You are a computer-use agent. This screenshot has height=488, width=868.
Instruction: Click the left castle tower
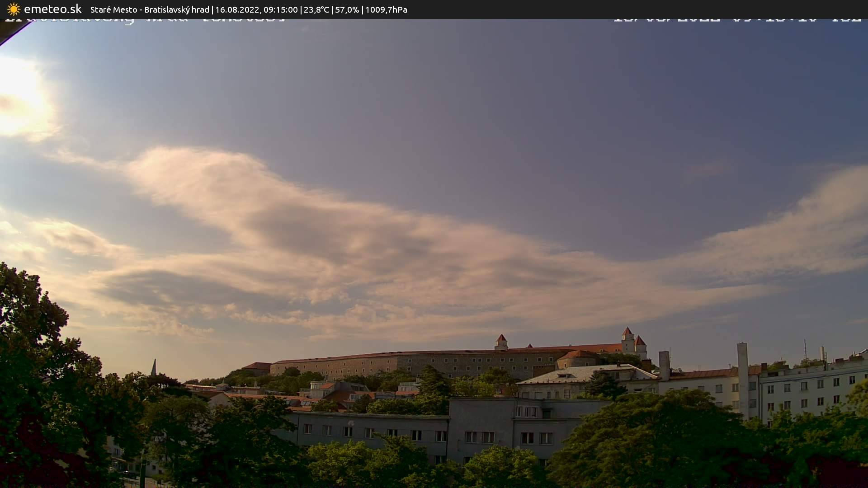(501, 342)
